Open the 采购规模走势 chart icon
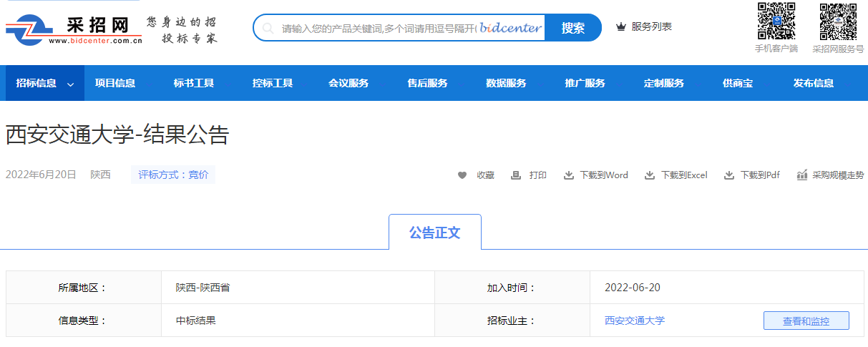The width and height of the screenshot is (868, 347). pos(802,175)
